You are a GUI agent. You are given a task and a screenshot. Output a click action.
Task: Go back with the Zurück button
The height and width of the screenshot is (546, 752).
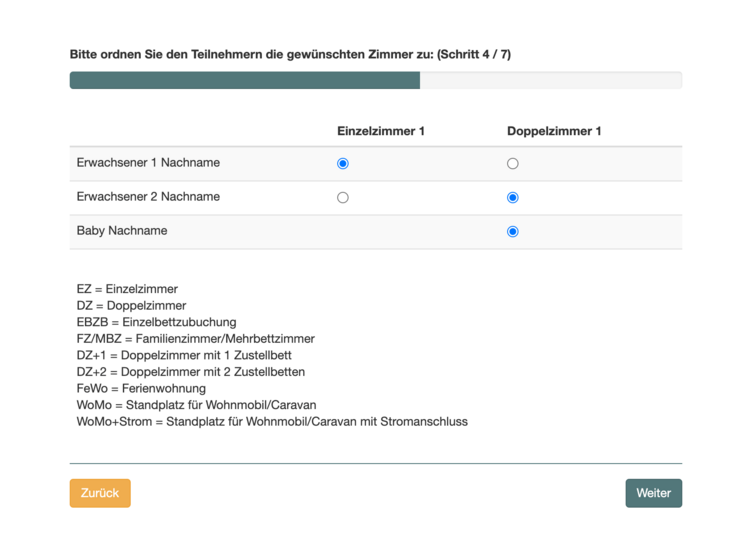click(x=100, y=493)
